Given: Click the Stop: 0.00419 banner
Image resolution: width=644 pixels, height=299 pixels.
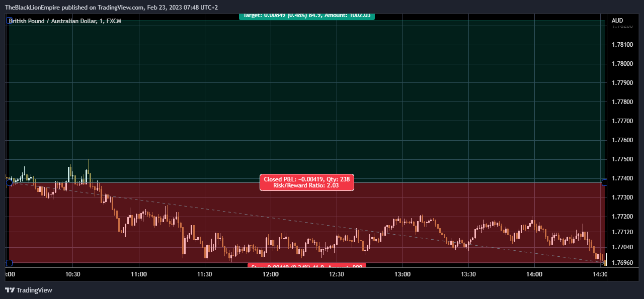Looking at the screenshot, I should [307, 266].
